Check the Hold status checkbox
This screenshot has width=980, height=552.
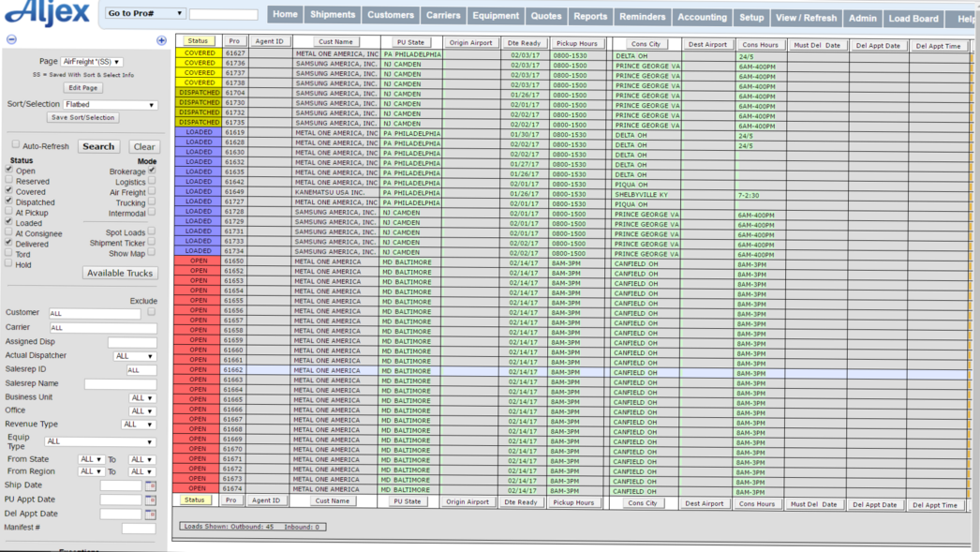coord(8,263)
